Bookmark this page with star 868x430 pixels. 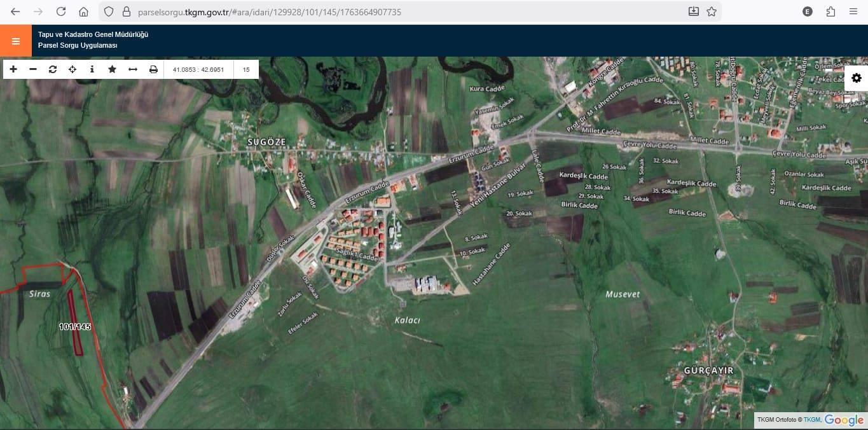tap(712, 11)
